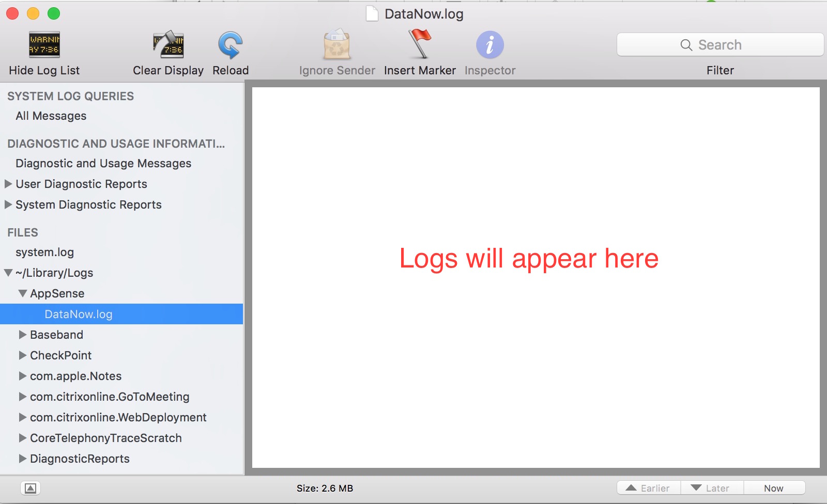This screenshot has height=504, width=827.
Task: Select Diagnostic and Usage Messages
Action: (x=103, y=164)
